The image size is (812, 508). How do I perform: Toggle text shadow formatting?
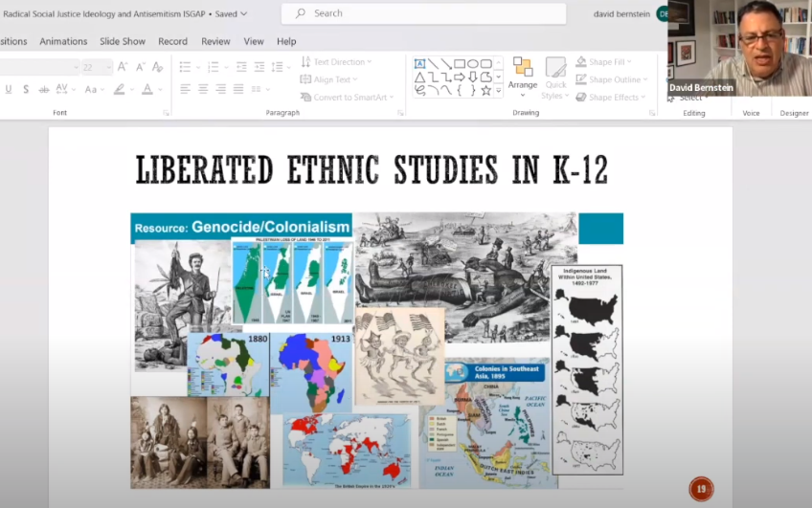26,89
